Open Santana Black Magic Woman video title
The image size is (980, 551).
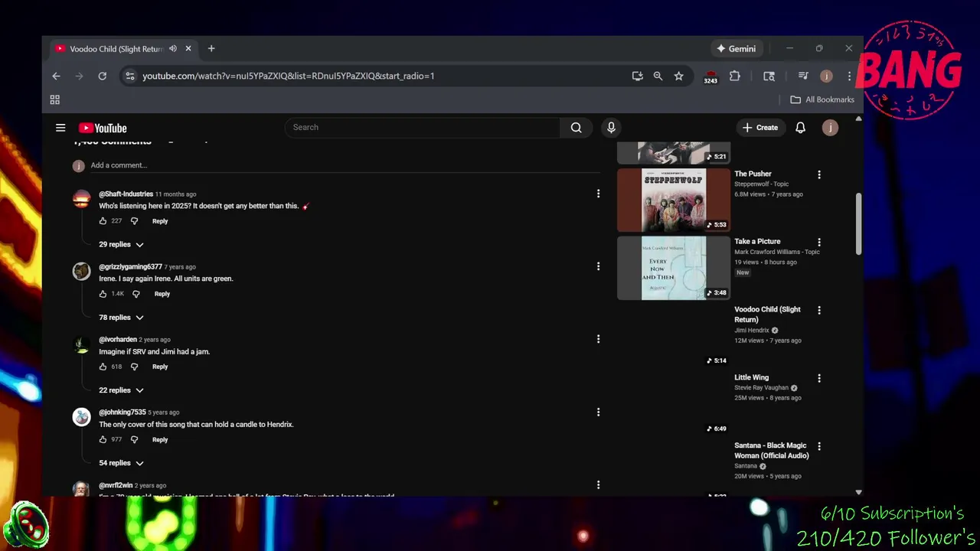(x=772, y=451)
